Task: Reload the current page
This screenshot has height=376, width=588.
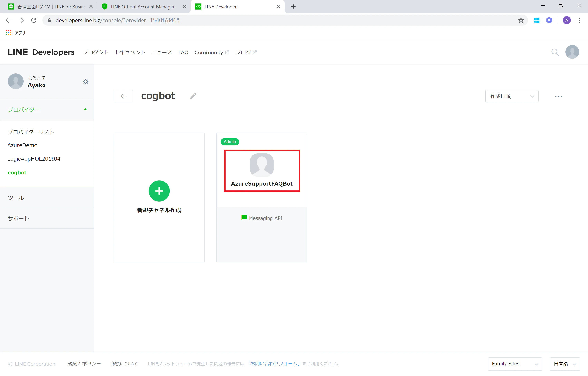Action: tap(34, 20)
